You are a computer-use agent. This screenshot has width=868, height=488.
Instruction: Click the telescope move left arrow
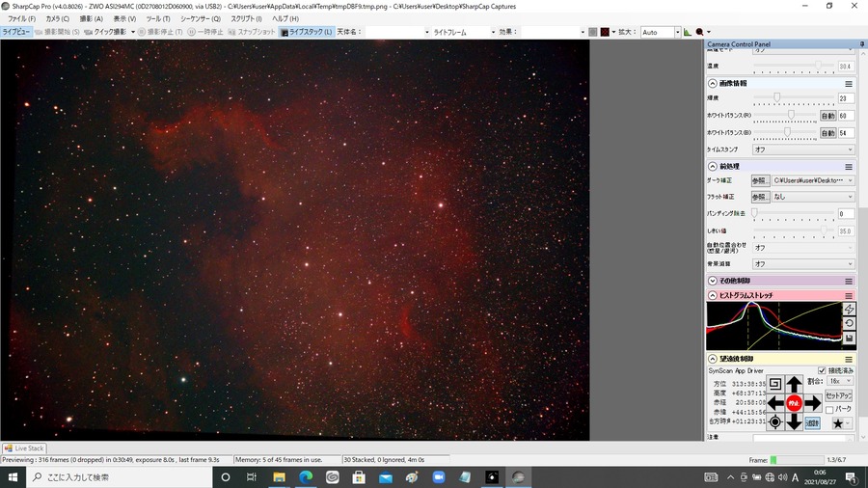[775, 403]
